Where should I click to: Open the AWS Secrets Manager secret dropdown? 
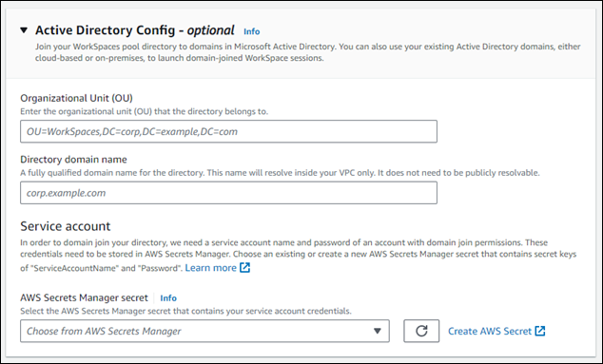tap(204, 331)
